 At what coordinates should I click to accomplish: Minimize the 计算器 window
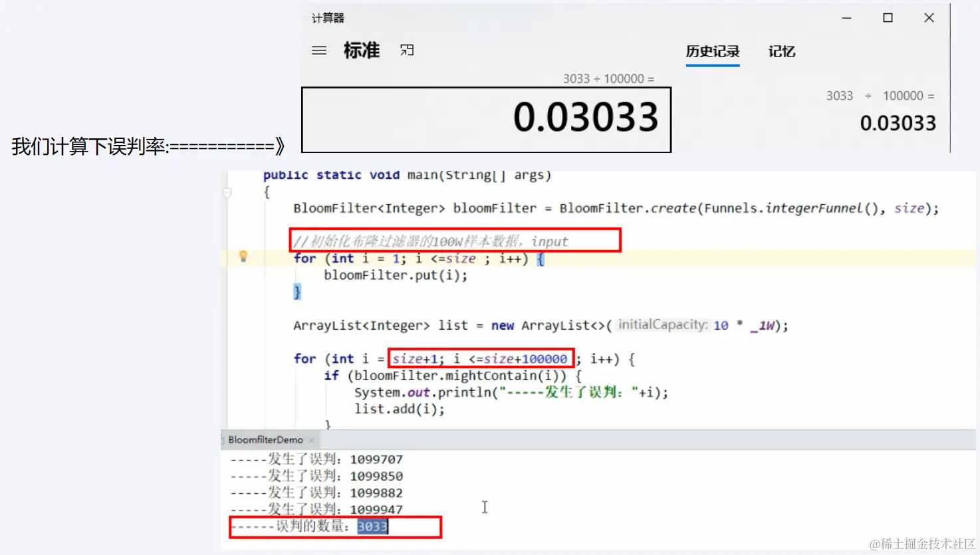click(846, 18)
